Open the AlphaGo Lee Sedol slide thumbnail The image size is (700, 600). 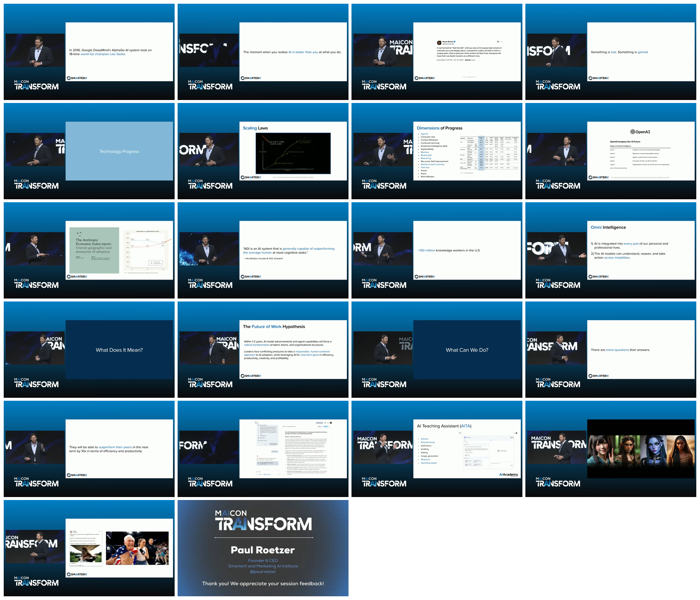89,52
